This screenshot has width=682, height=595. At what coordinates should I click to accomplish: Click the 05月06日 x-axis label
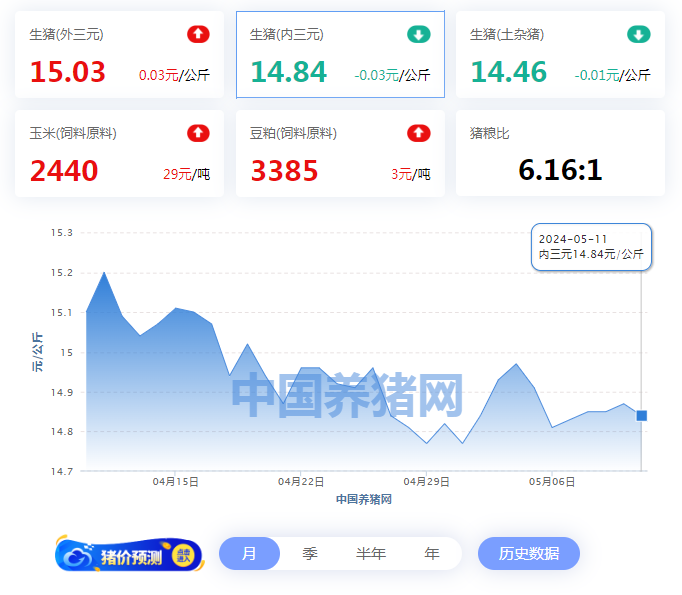pyautogui.click(x=552, y=482)
